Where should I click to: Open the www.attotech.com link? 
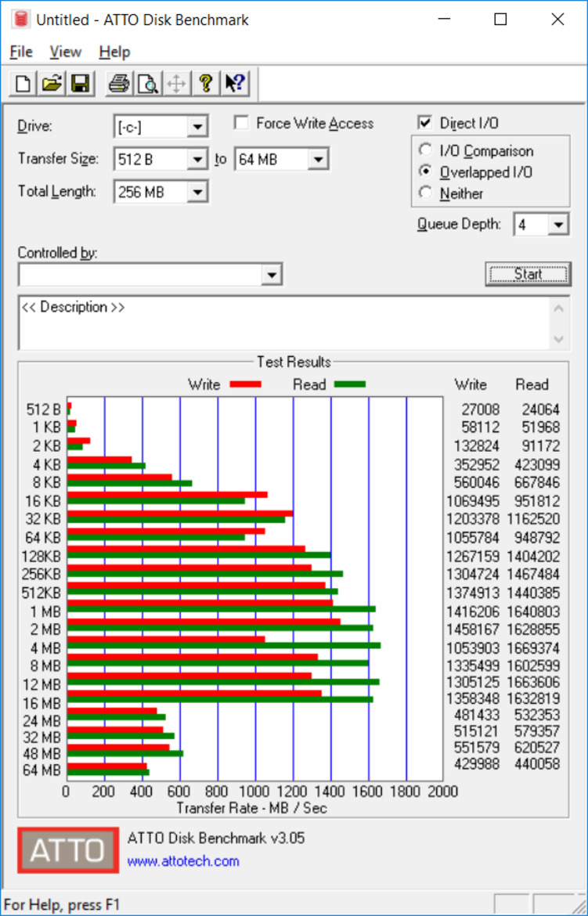coord(183,861)
